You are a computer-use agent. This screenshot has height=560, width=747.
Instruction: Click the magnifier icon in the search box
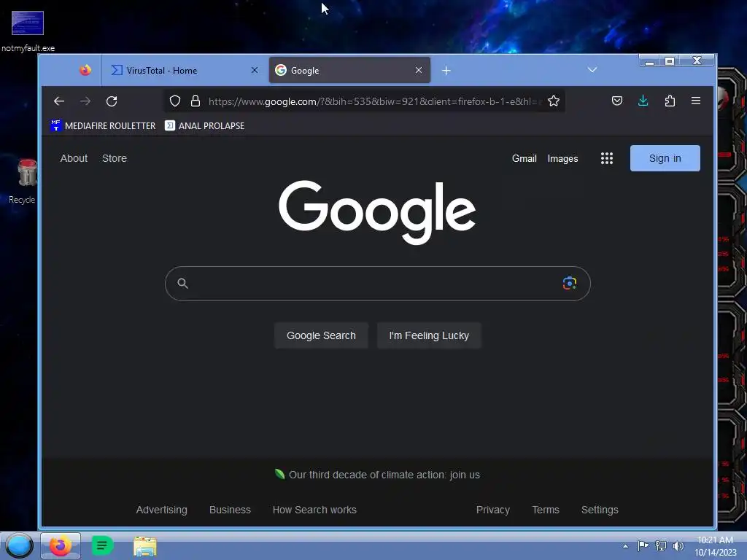tap(182, 284)
